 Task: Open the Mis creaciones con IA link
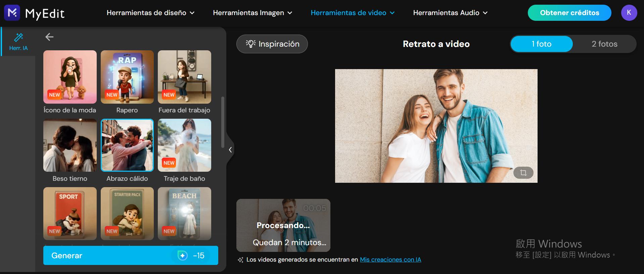click(x=390, y=260)
